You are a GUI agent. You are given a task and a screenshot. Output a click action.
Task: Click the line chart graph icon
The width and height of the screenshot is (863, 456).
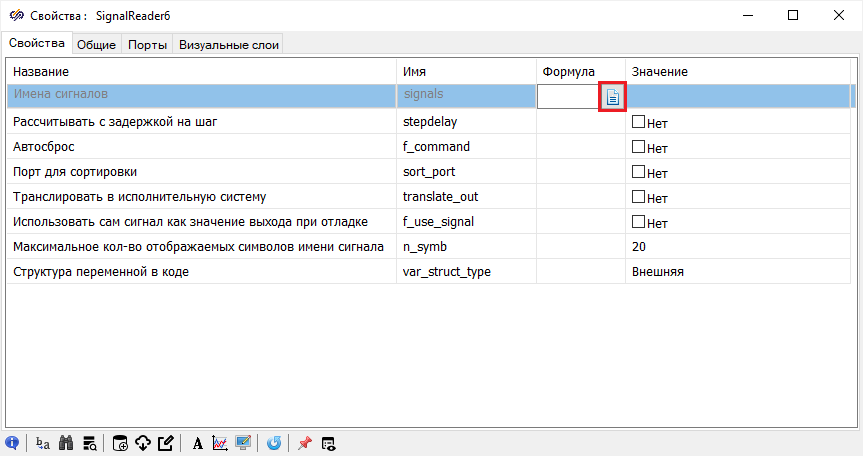pyautogui.click(x=220, y=443)
